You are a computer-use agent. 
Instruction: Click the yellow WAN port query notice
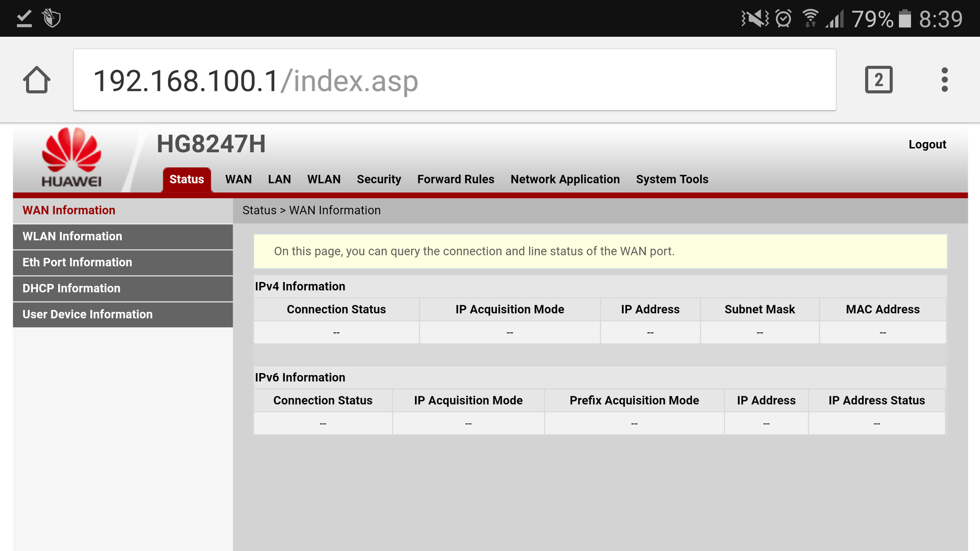point(600,251)
